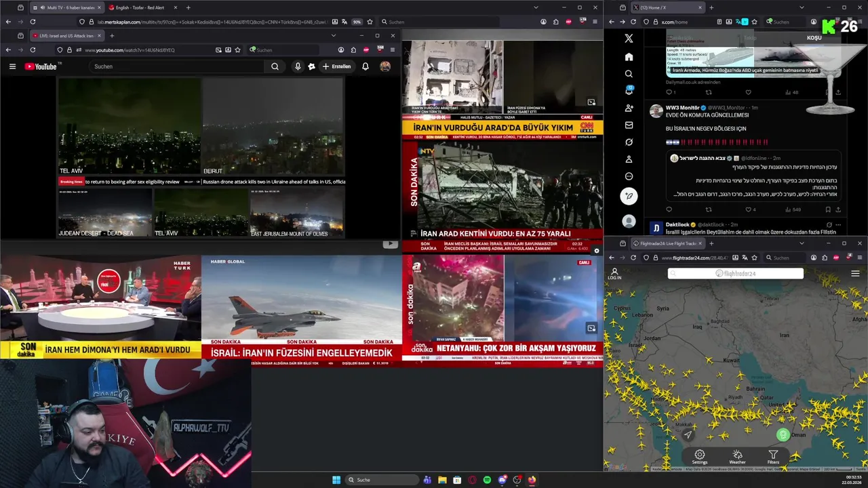Open the Daktilock profile name

point(677,224)
